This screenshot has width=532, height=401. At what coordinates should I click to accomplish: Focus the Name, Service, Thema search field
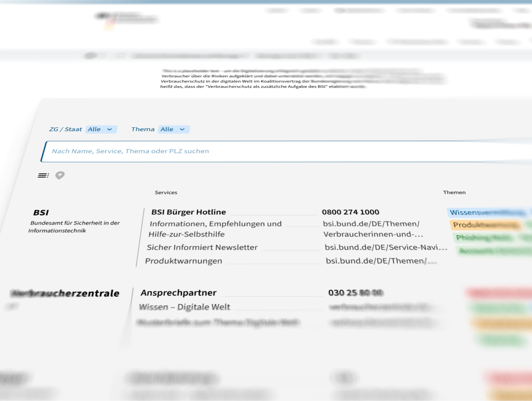pyautogui.click(x=286, y=151)
